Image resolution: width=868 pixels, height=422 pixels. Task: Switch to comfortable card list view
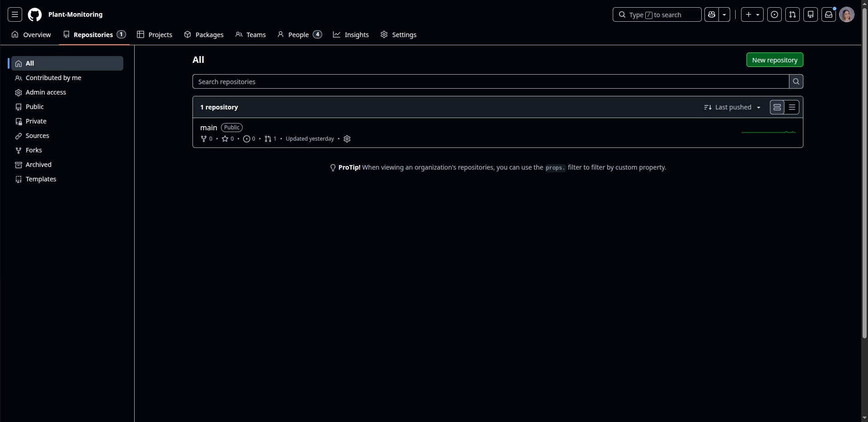point(777,107)
